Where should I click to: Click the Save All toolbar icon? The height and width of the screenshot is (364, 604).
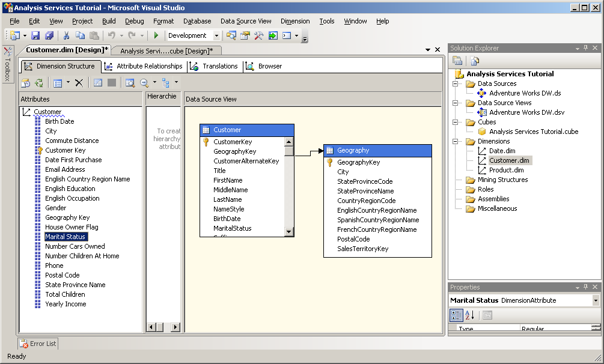point(49,35)
